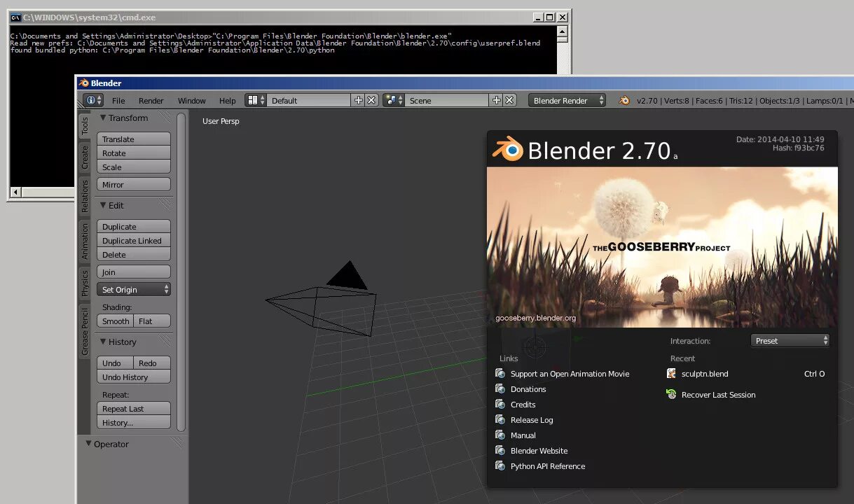Open Undo History
Screen dimensions: 854x504
coord(134,377)
